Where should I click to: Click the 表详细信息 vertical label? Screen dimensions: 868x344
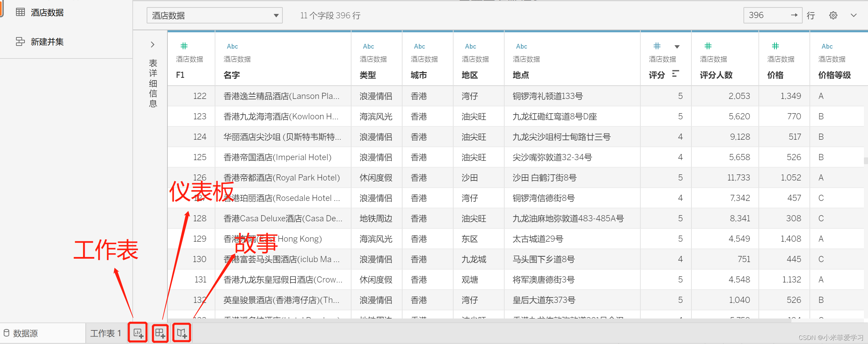coord(153,83)
